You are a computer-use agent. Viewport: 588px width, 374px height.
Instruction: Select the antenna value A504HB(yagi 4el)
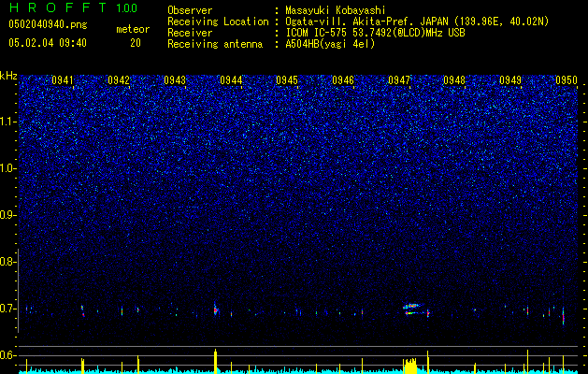[x=330, y=44]
